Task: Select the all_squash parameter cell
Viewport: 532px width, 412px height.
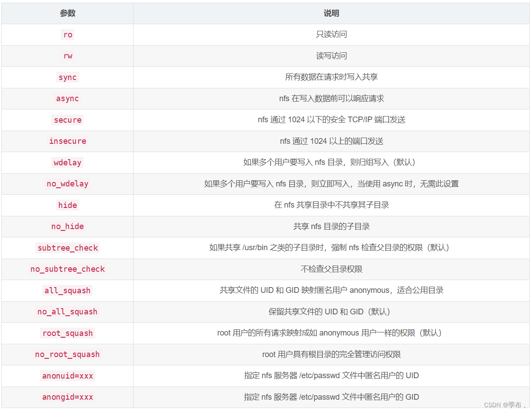Action: tap(68, 291)
